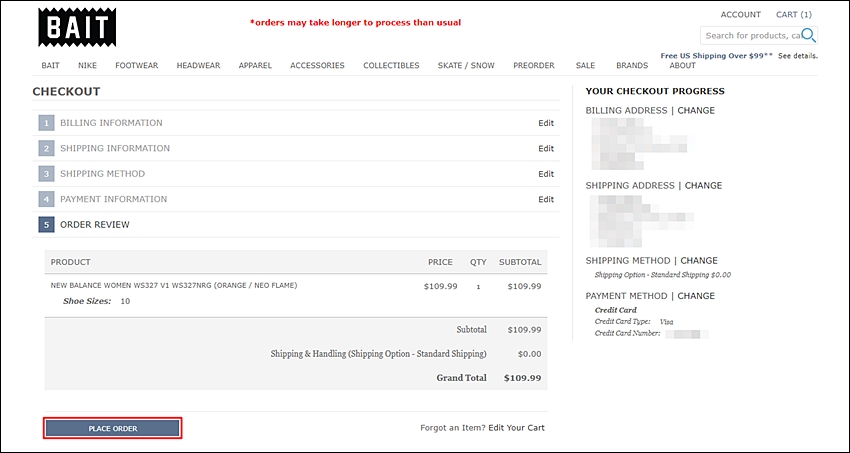
Task: Open CART (1)
Action: 794,15
